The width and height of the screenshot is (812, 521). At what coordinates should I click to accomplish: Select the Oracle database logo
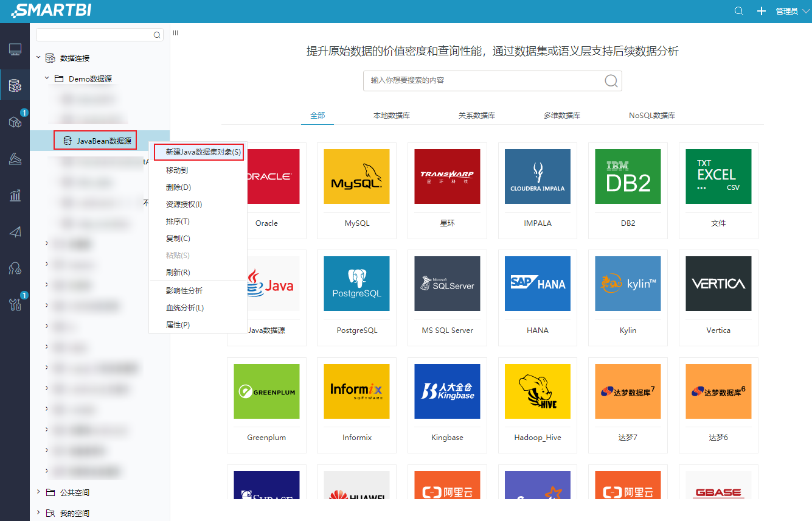coord(266,177)
